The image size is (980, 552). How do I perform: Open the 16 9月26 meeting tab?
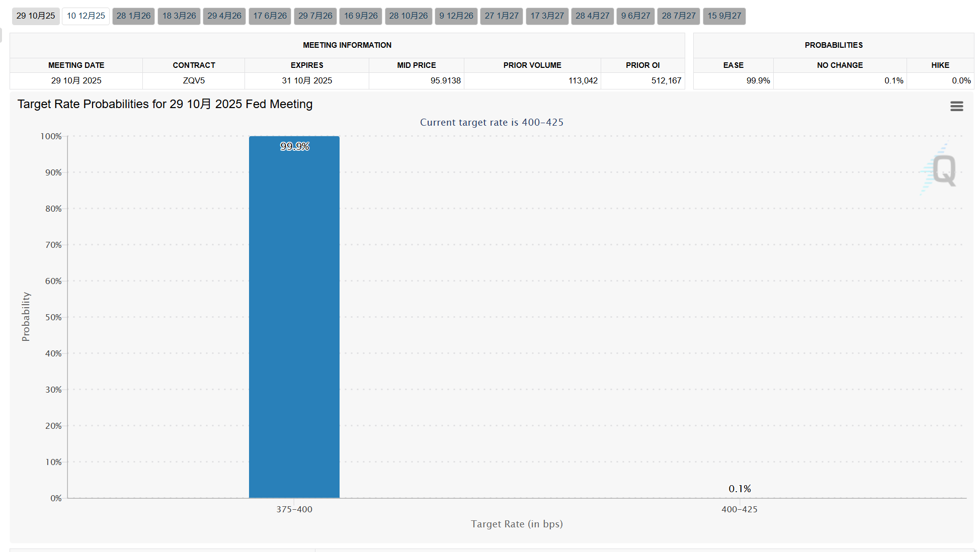(x=361, y=16)
